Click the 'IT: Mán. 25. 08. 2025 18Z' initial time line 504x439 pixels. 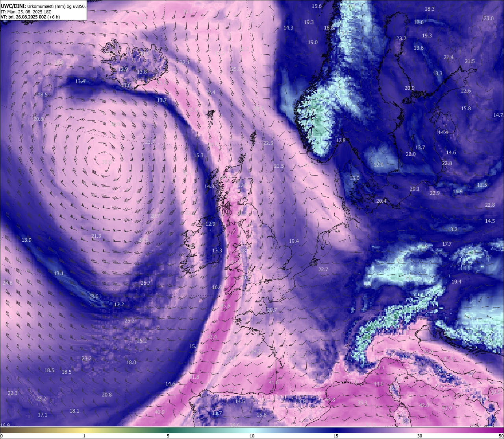[x=26, y=12]
